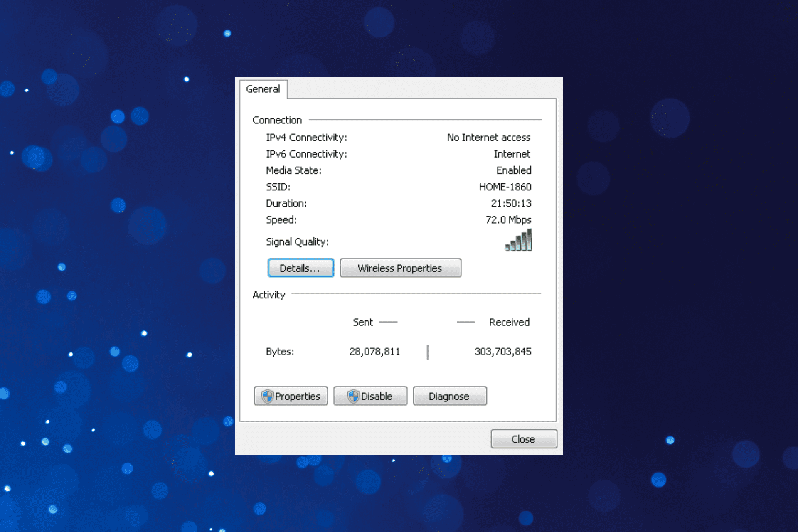Click the Received label in Activity
The width and height of the screenshot is (798, 532).
click(509, 322)
